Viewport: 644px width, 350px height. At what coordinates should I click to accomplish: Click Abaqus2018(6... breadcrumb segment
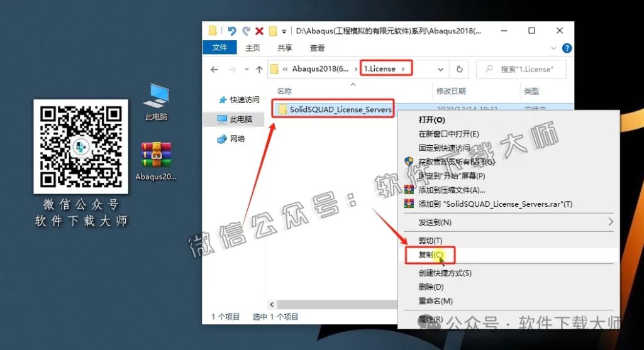point(320,69)
